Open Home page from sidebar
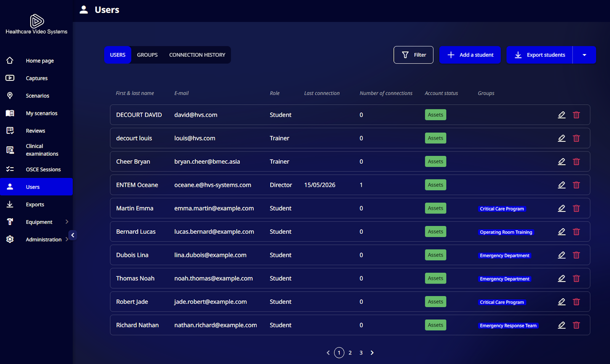Image resolution: width=610 pixels, height=364 pixels. 36,61
